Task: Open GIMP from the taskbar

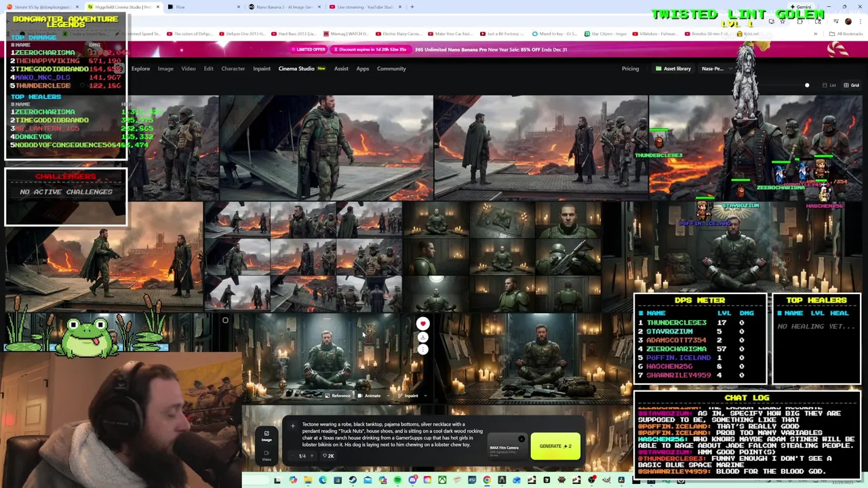Action: tap(606, 481)
